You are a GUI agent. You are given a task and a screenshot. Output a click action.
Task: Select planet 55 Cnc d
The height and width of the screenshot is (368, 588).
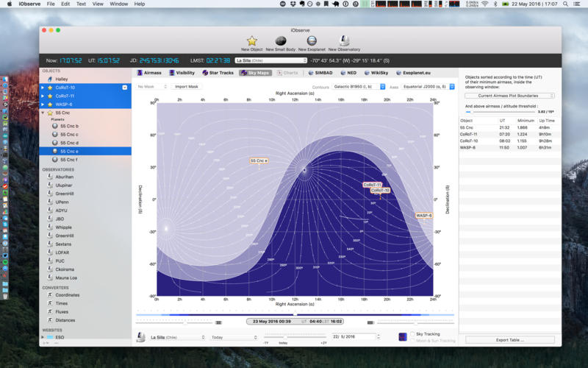85,143
